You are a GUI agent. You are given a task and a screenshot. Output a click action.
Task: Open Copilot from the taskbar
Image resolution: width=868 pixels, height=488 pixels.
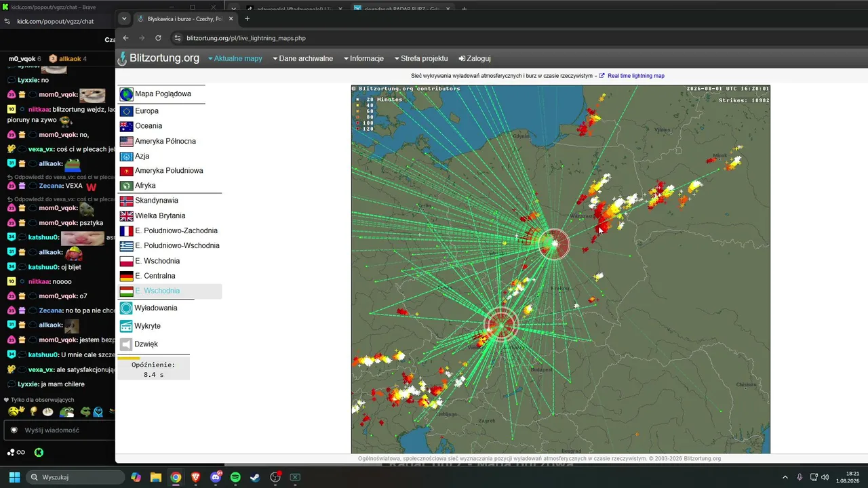click(136, 477)
